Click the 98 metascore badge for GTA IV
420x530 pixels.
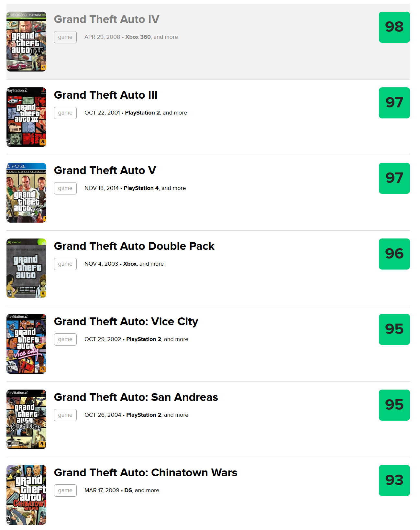(394, 27)
